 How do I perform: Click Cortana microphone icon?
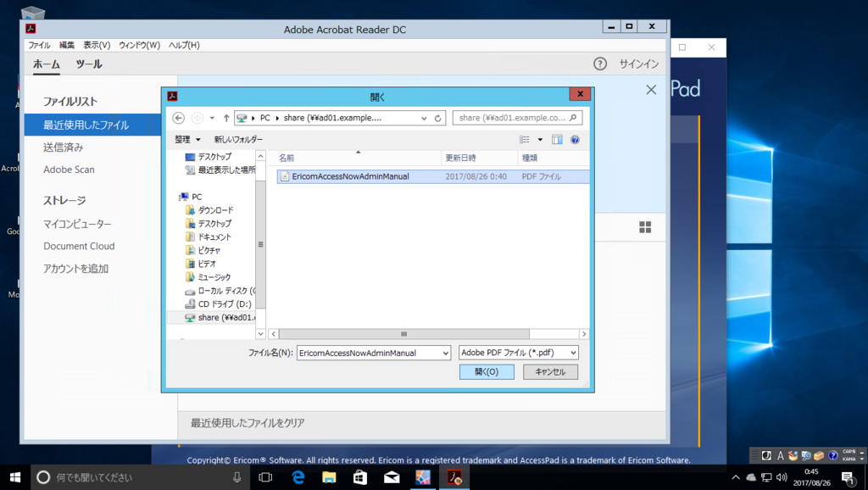pos(237,477)
